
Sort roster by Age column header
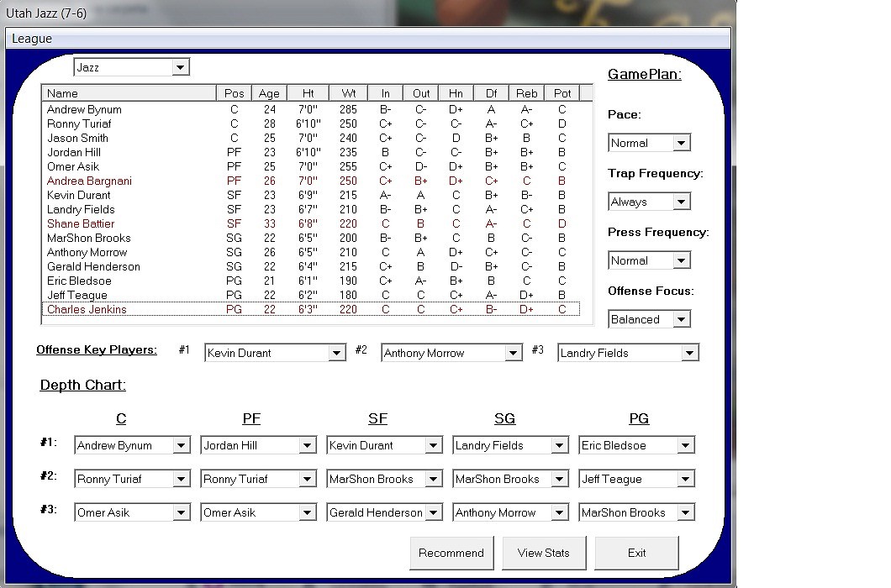tap(269, 93)
